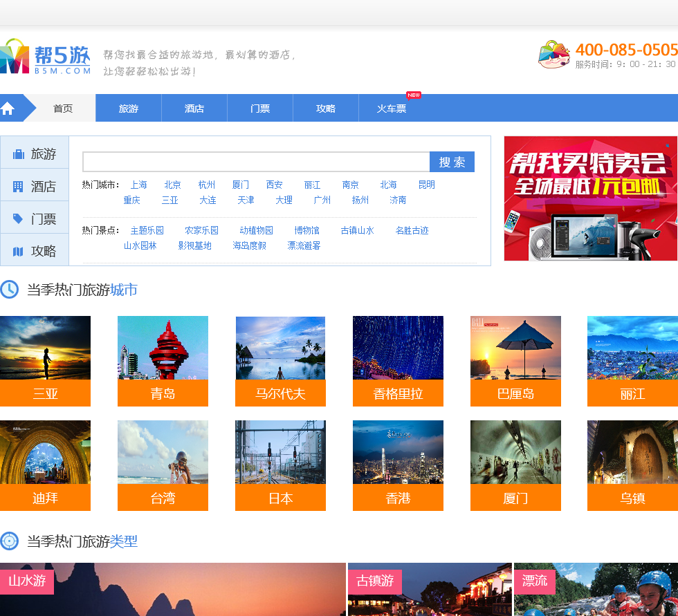This screenshot has height=616, width=678.
Task: Open the 影视基地 attraction link
Action: tap(194, 246)
